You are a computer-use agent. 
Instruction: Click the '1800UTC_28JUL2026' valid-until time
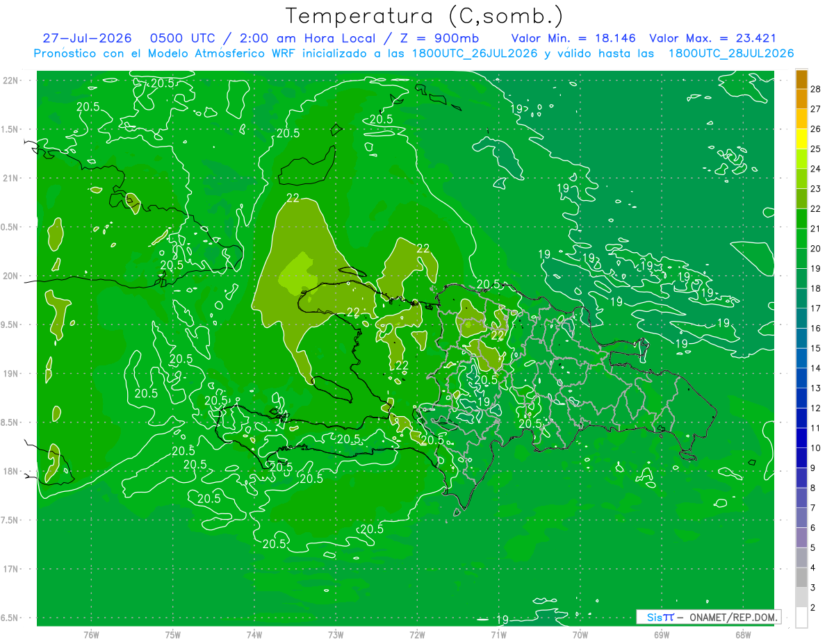tap(731, 53)
